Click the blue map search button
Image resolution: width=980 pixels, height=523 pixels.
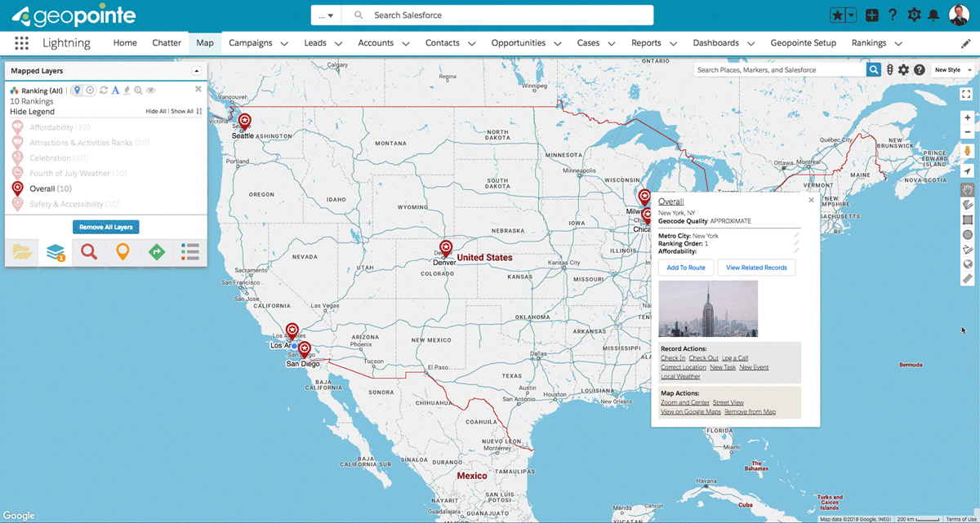(874, 70)
